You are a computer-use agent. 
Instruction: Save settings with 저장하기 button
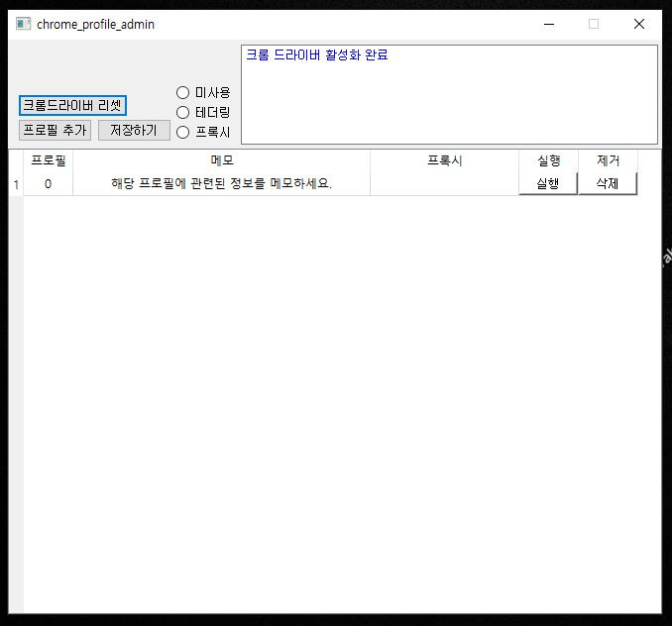click(x=134, y=130)
